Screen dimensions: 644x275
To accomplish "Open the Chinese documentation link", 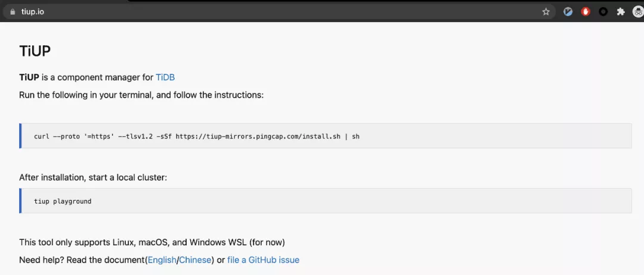I will [195, 260].
